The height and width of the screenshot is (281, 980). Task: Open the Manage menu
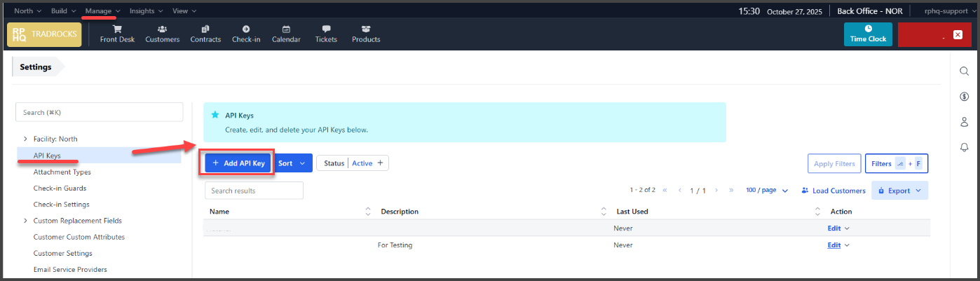(x=102, y=11)
